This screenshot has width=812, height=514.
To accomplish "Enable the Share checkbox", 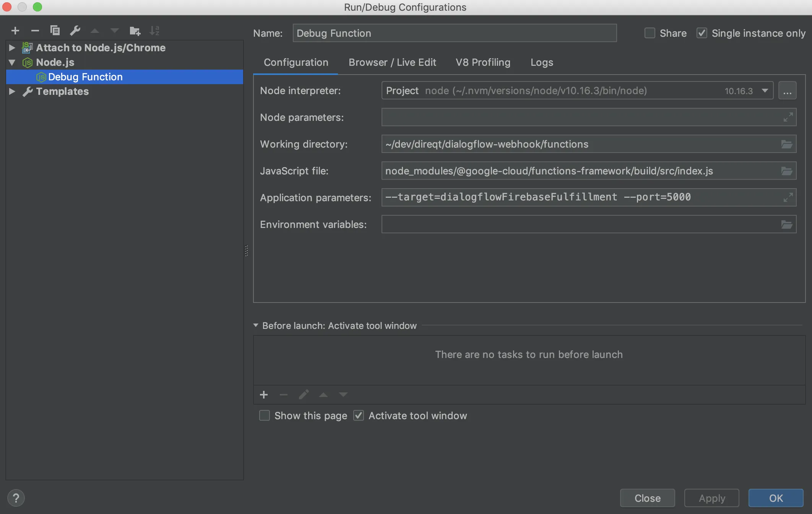I will 650,33.
